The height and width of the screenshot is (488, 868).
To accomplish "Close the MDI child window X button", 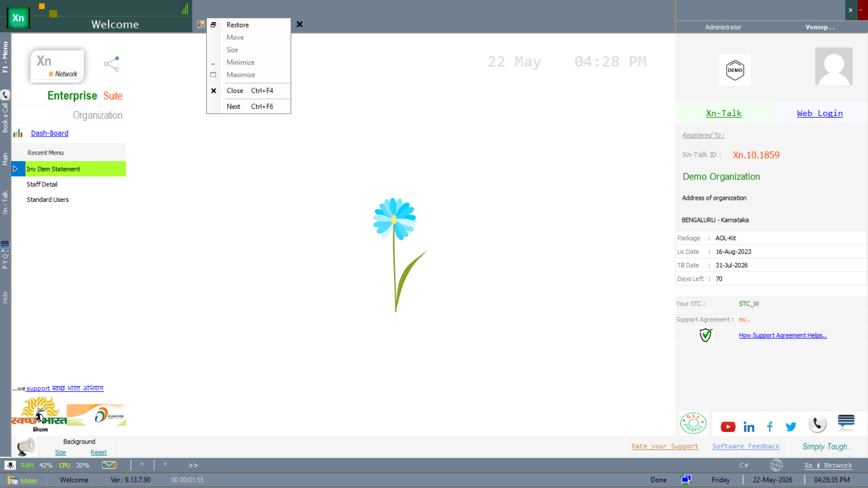I will (299, 24).
